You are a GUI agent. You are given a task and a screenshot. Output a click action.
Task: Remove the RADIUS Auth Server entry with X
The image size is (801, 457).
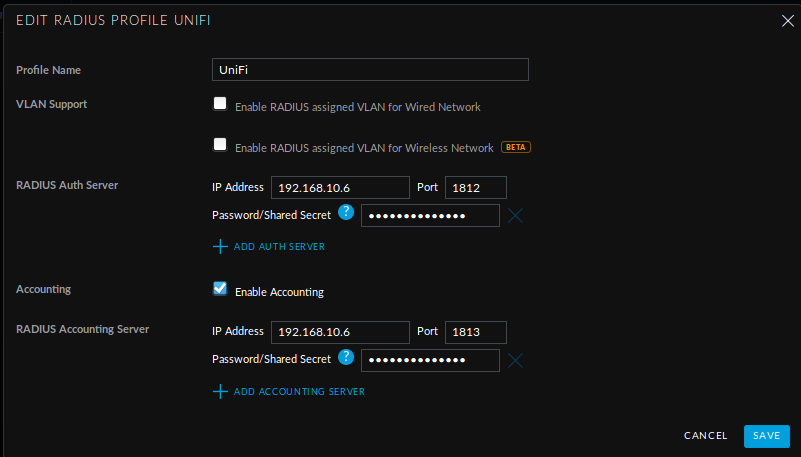point(515,215)
